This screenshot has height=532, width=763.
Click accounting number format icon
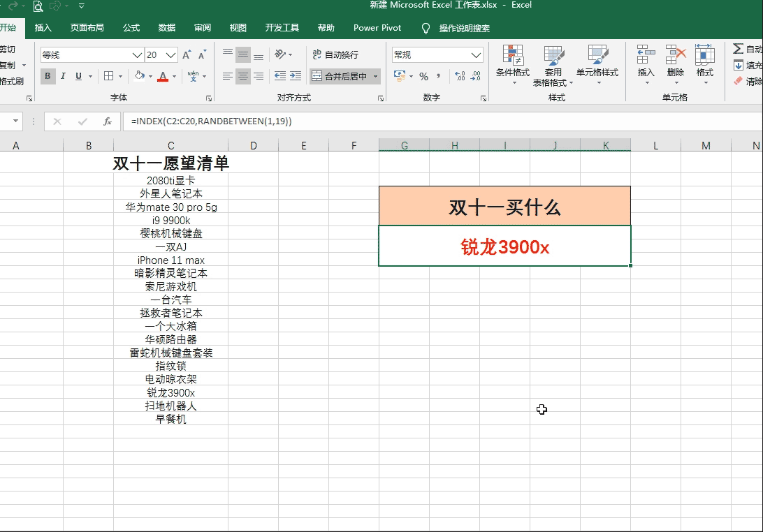(400, 76)
